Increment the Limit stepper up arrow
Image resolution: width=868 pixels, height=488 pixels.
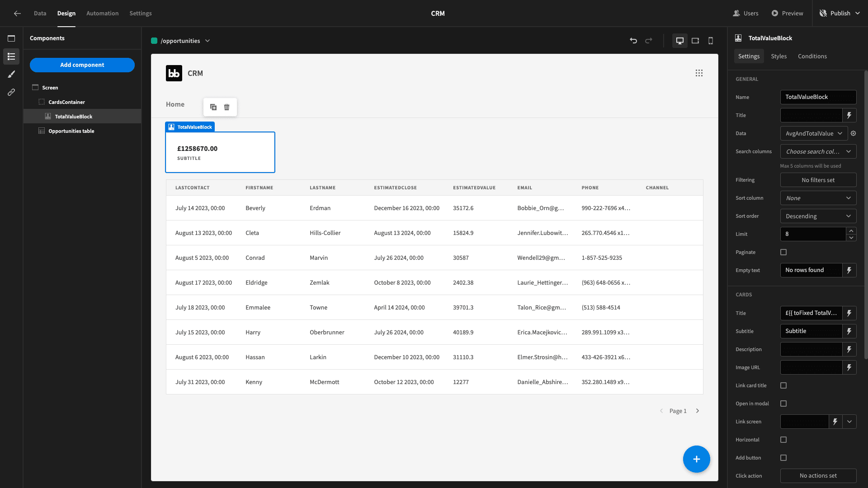(x=851, y=231)
